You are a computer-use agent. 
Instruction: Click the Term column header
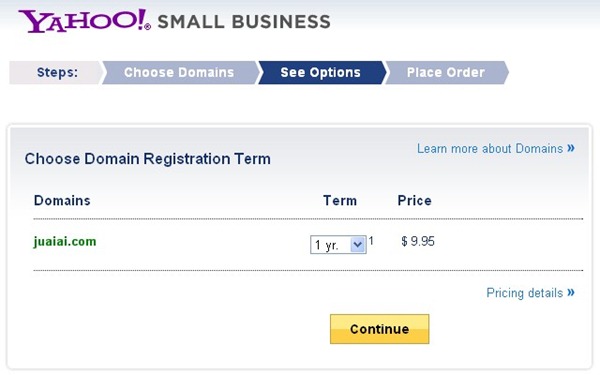tap(340, 201)
